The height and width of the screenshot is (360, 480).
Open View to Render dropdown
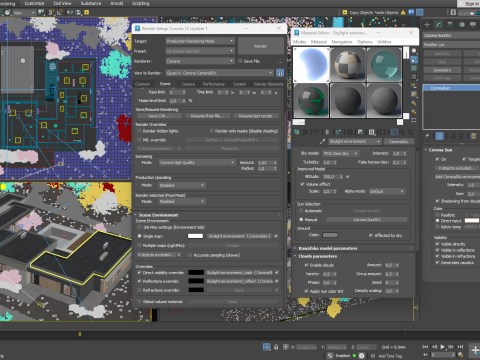click(220, 73)
